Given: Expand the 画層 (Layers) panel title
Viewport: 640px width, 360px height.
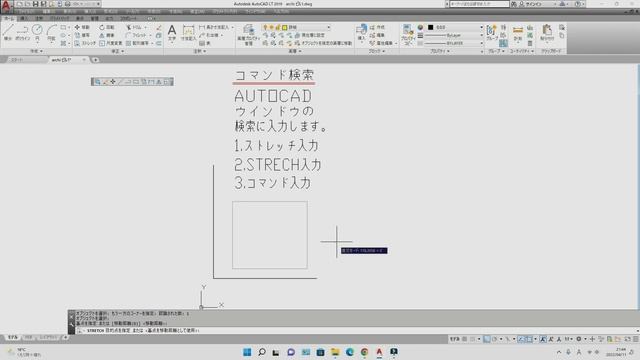Looking at the screenshot, I should [295, 51].
